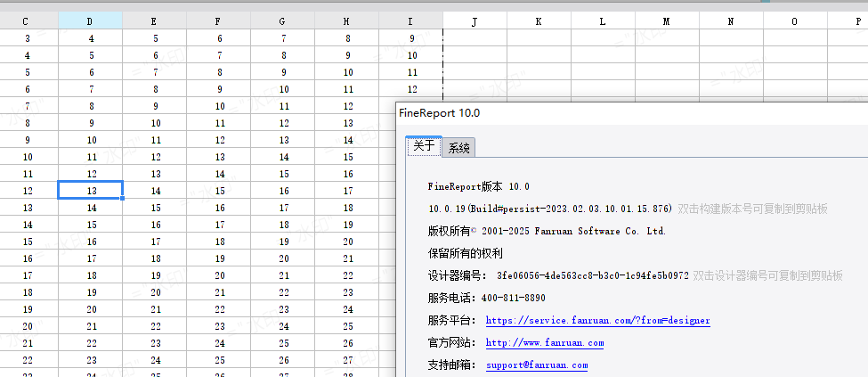Select column header K
This screenshot has width=868, height=377.
(539, 21)
